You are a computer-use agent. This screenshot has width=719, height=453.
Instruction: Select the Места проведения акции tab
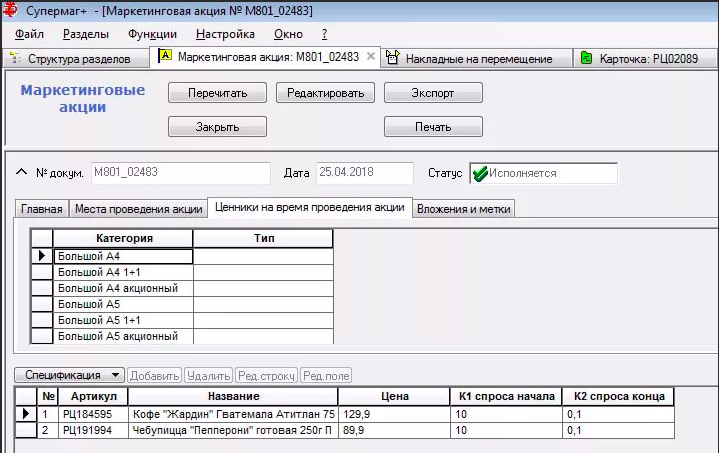pyautogui.click(x=138, y=209)
